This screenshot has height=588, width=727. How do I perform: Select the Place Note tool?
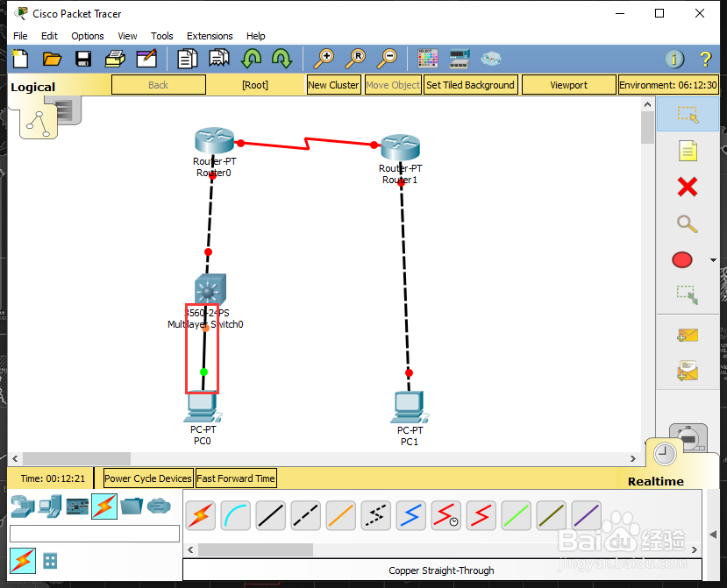(688, 151)
